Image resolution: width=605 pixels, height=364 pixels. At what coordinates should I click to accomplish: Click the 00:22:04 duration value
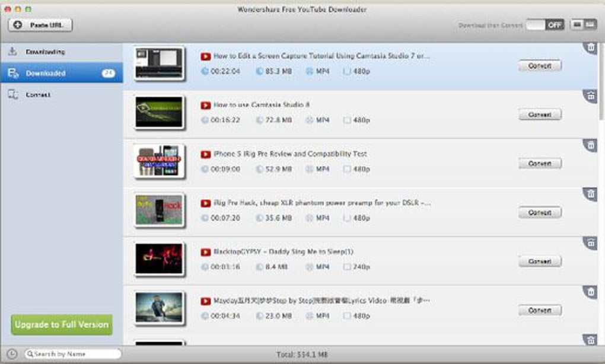coord(225,71)
